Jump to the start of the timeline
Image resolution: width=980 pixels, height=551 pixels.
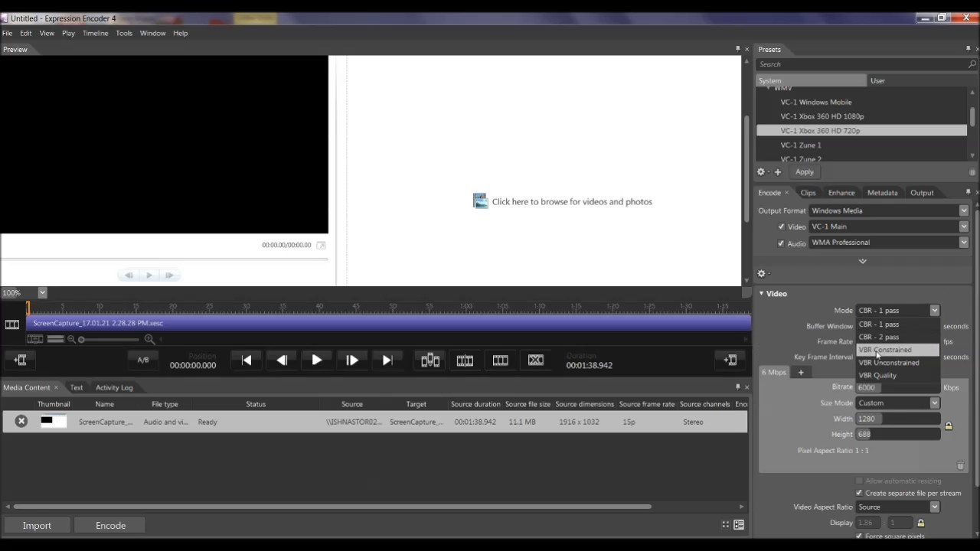247,360
